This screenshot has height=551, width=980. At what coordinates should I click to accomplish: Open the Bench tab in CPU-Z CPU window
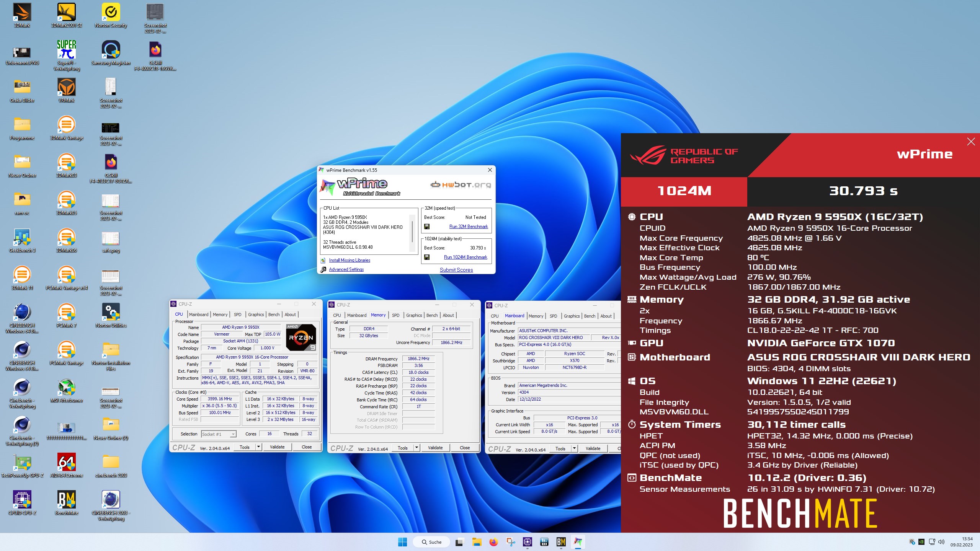point(274,315)
